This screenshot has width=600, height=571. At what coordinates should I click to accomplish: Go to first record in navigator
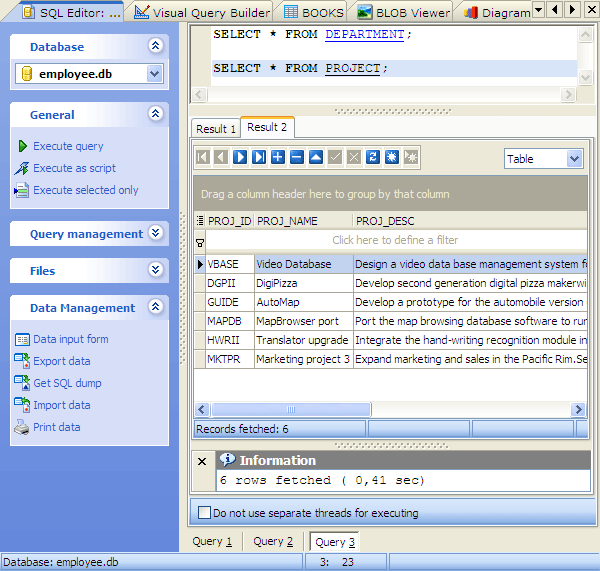click(x=202, y=157)
